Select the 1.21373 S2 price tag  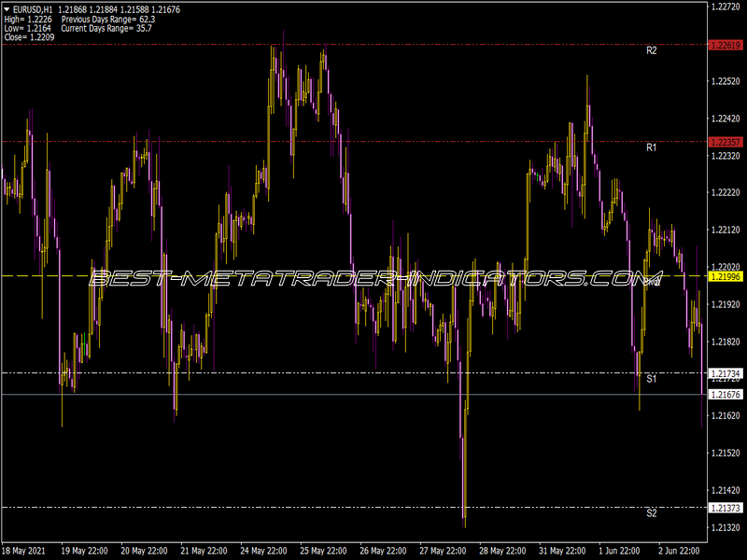point(726,509)
